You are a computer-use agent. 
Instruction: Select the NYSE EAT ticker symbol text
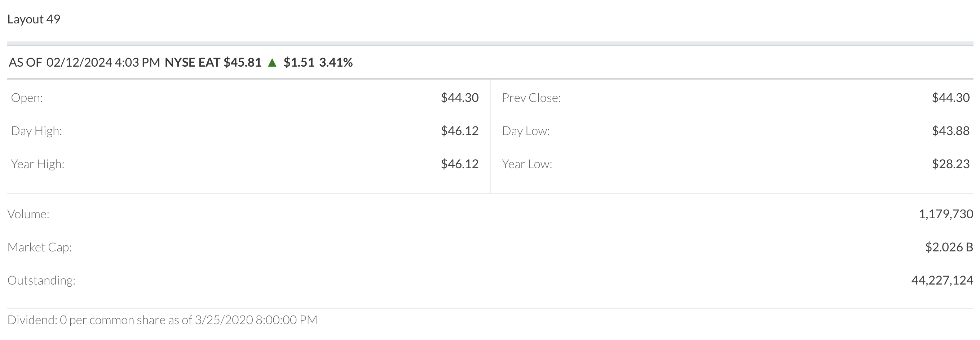pos(192,62)
